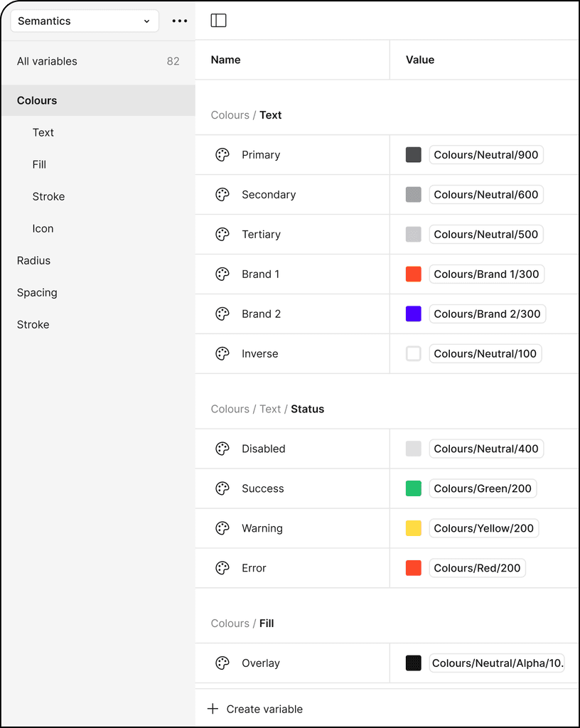Select All variables in the sidebar
Viewport: 580px width, 728px height.
tap(47, 61)
